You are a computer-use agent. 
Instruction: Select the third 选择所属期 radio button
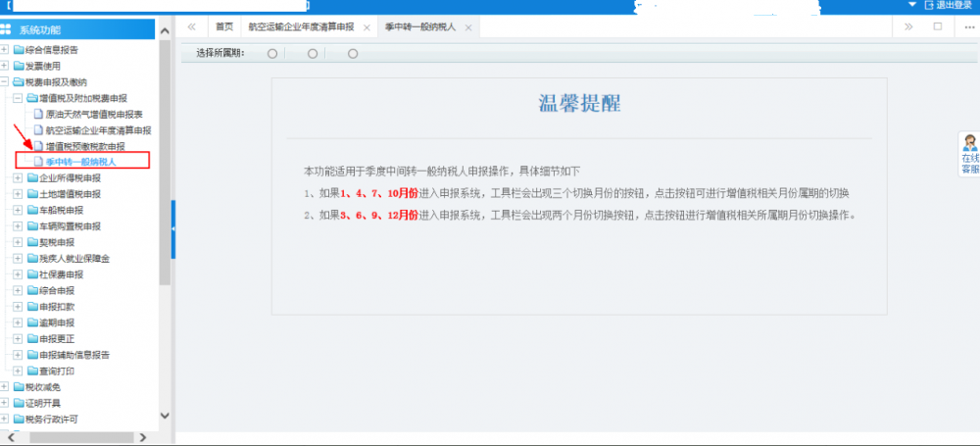click(x=353, y=54)
